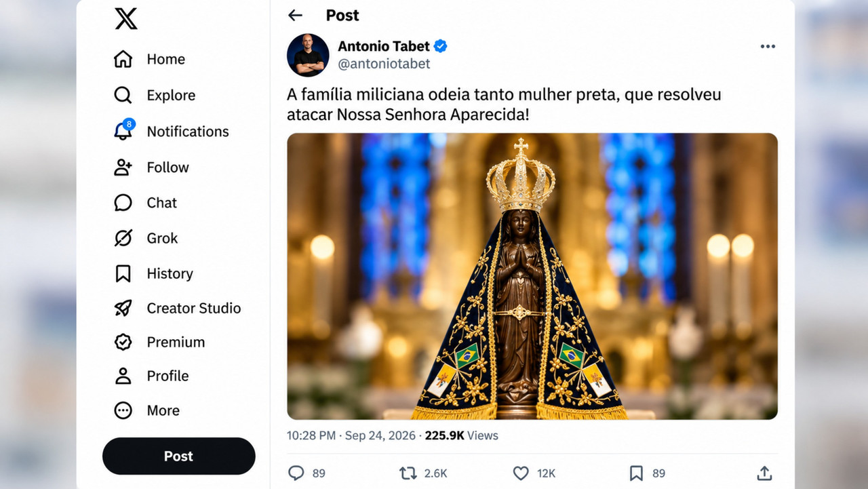
Task: Bookmark the post with bookmark icon
Action: click(x=636, y=473)
